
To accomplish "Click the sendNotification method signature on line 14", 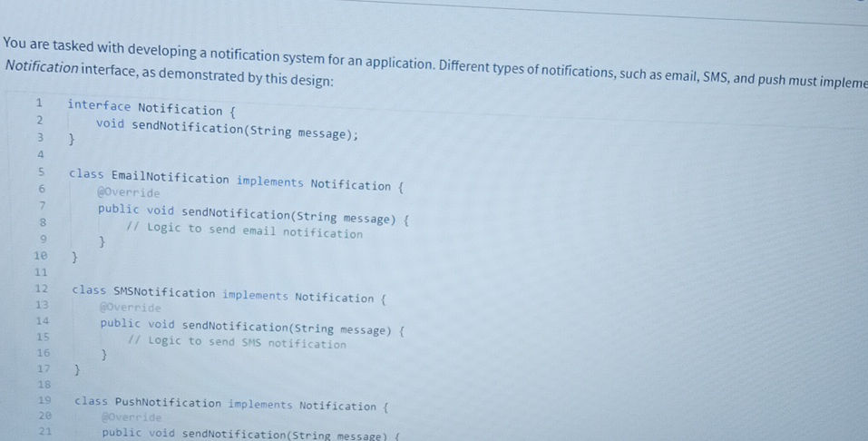I will click(x=252, y=327).
